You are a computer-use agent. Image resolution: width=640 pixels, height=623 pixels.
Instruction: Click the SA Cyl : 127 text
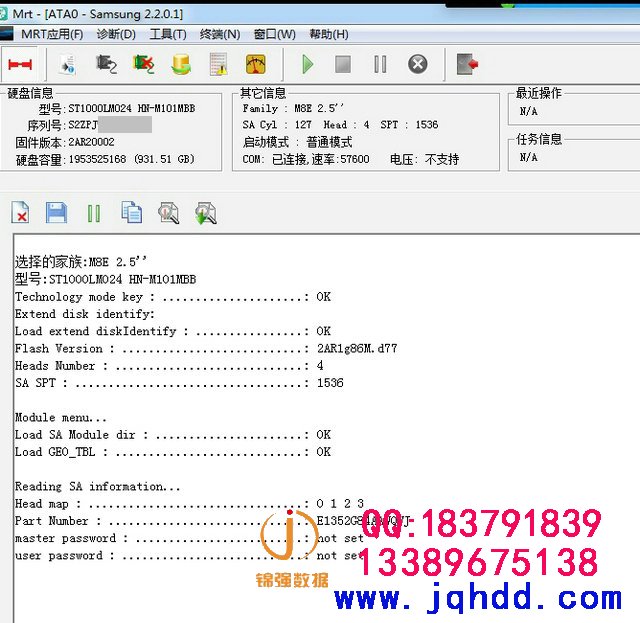click(x=277, y=125)
